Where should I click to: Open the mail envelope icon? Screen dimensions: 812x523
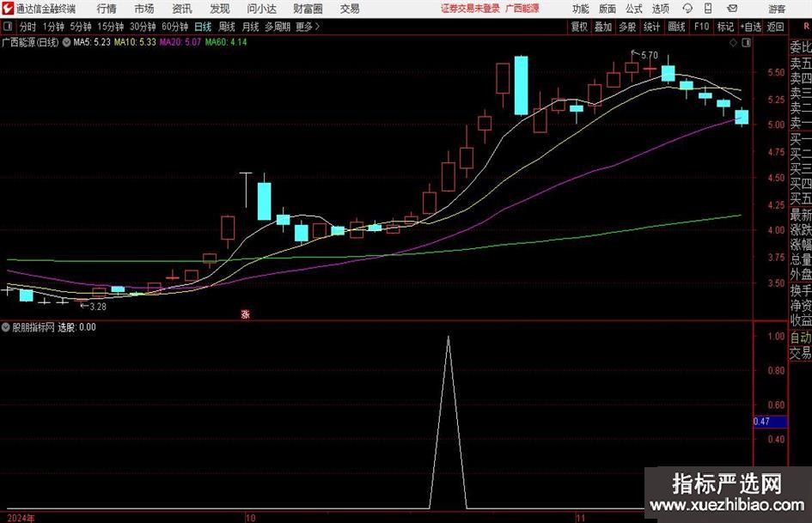(732, 9)
